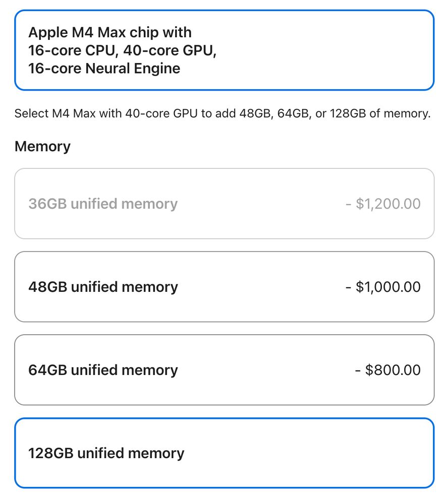
Task: Click the "48GB unified memory" label text
Action: [103, 287]
